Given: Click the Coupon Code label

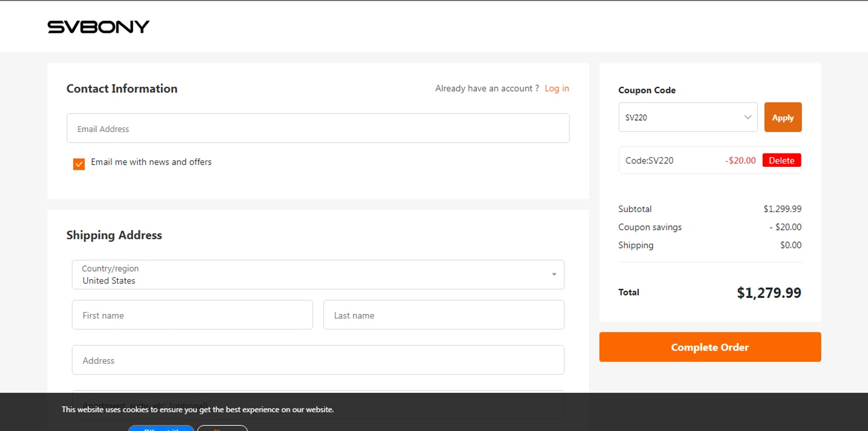Looking at the screenshot, I should (647, 90).
